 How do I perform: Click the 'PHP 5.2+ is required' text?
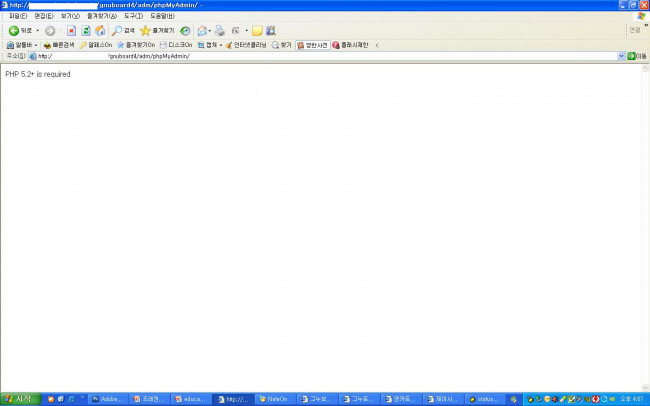38,74
